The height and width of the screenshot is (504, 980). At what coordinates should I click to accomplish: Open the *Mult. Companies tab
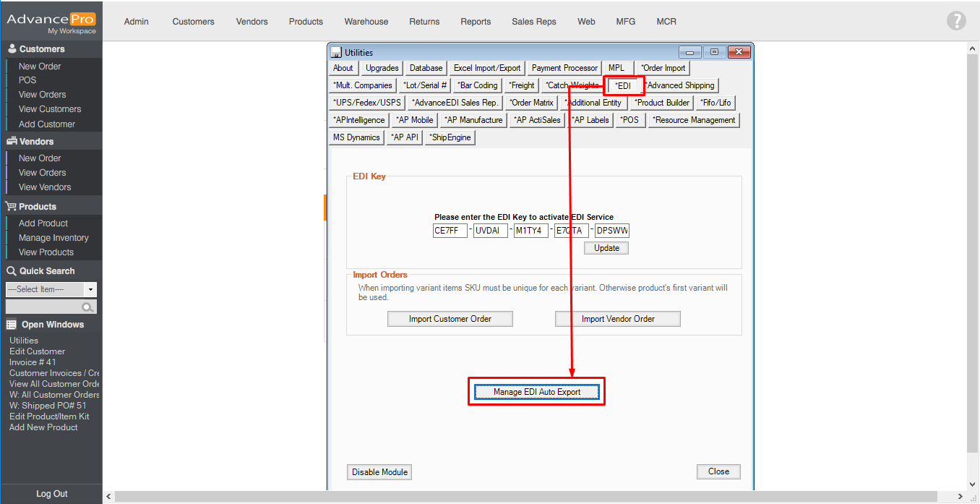(x=363, y=85)
